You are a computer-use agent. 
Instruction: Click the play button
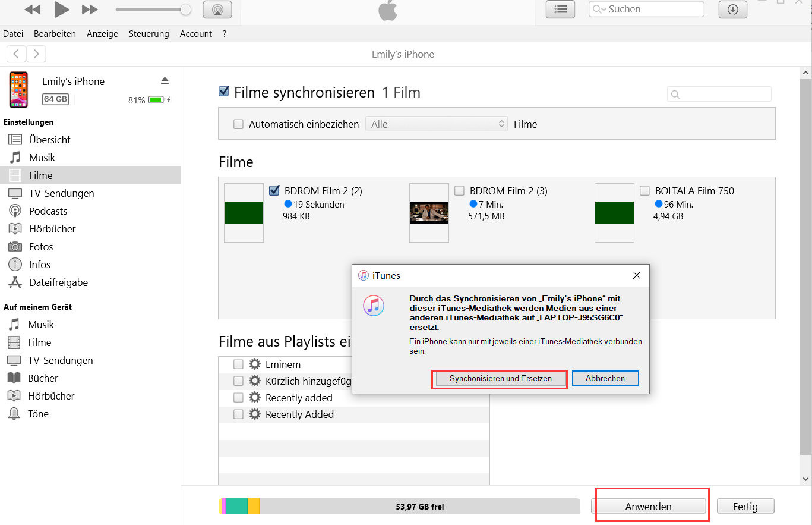[62, 9]
